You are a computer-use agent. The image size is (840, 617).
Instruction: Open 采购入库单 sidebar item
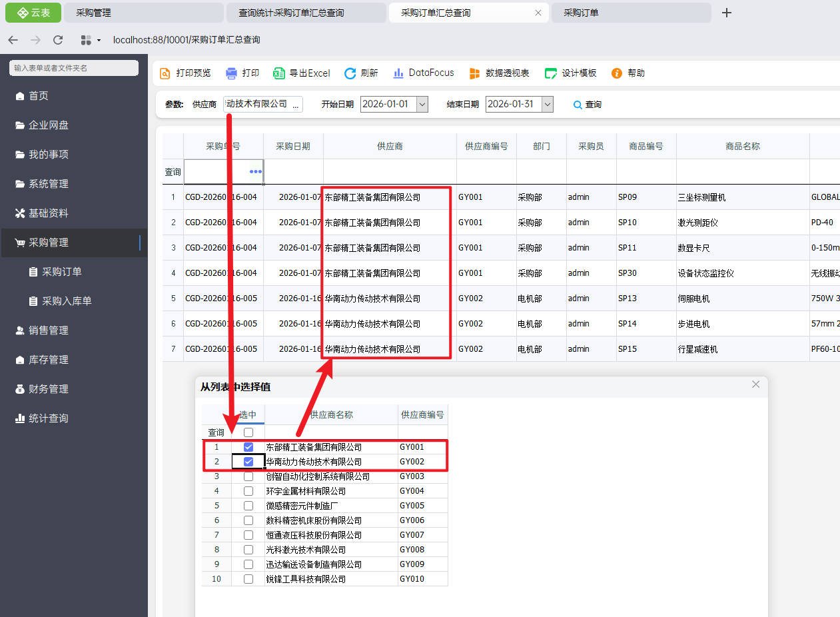point(74,301)
